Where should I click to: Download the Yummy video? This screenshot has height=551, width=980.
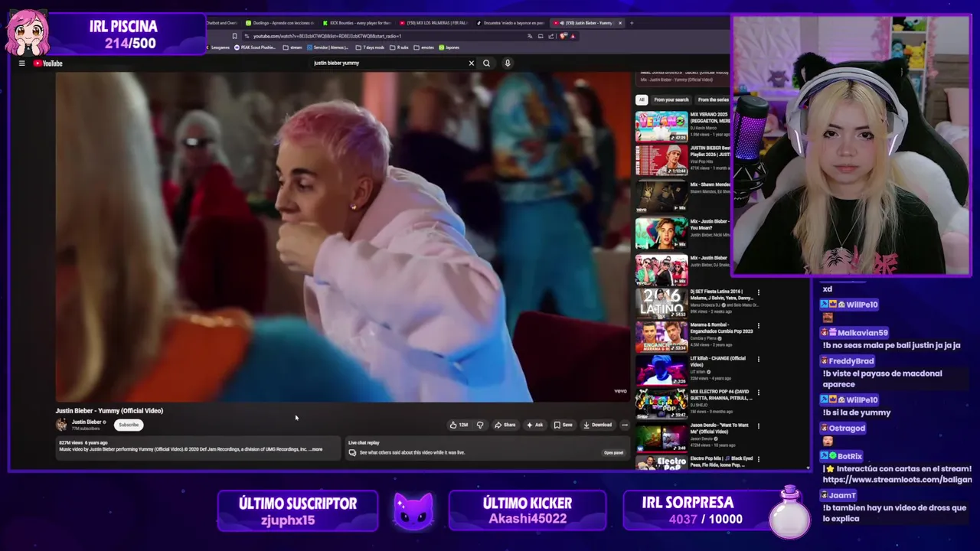(x=598, y=425)
